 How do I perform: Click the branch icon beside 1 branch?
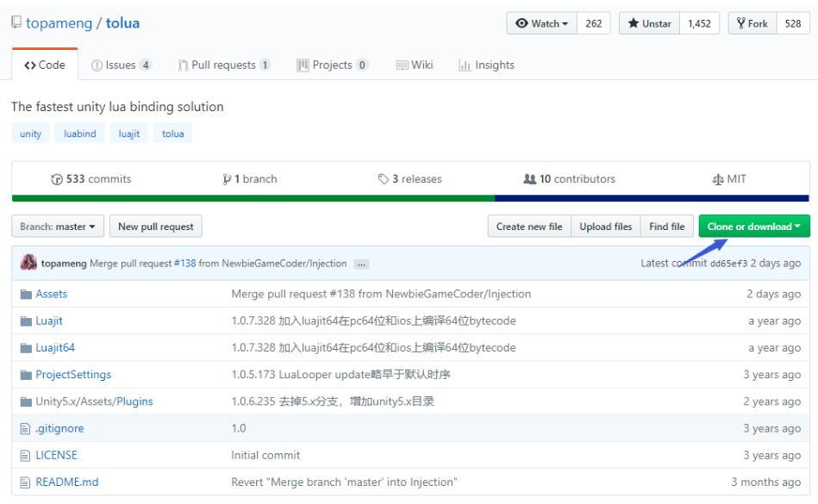click(x=227, y=179)
